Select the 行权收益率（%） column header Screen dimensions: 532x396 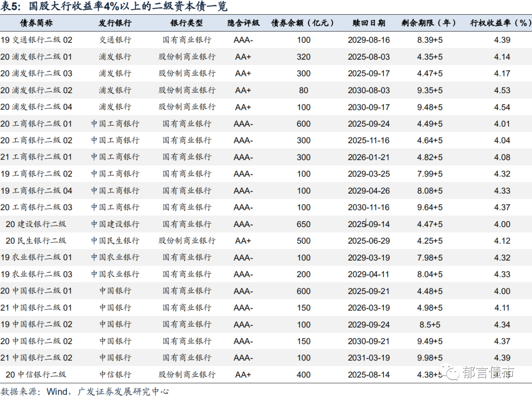pyautogui.click(x=501, y=23)
